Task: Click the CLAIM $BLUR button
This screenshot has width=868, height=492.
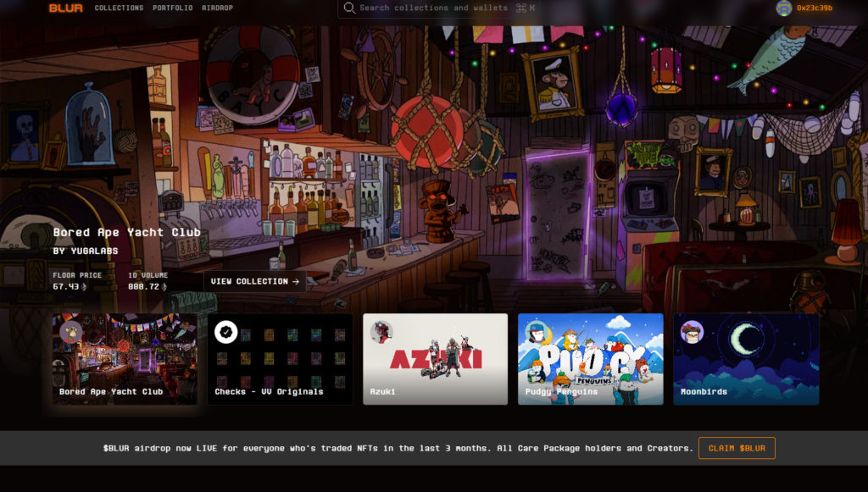Action: (737, 448)
